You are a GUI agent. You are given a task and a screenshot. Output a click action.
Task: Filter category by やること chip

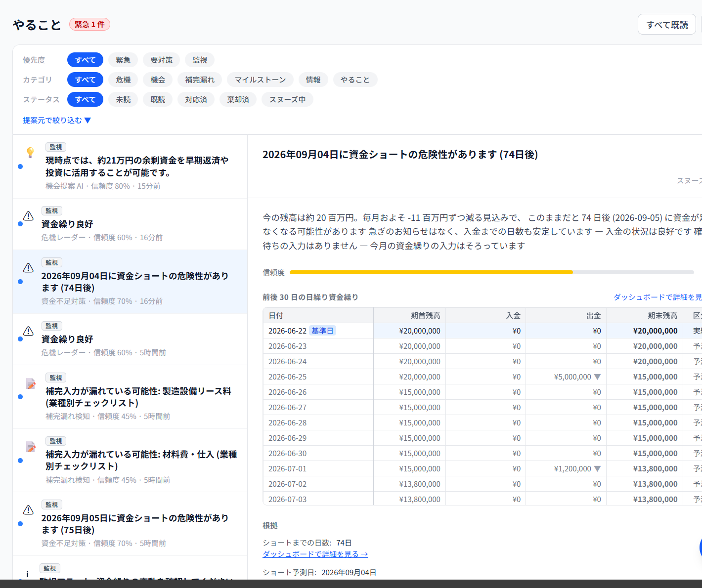(x=355, y=80)
